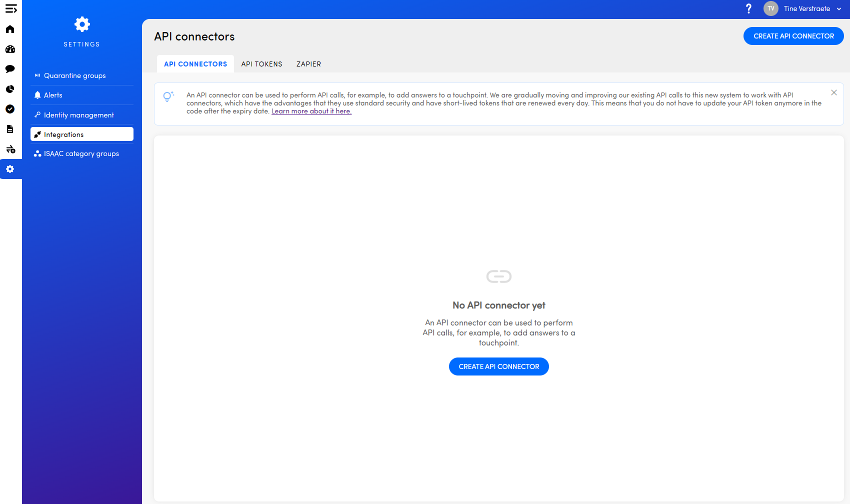Click the top-right Create API Connector button

793,36
